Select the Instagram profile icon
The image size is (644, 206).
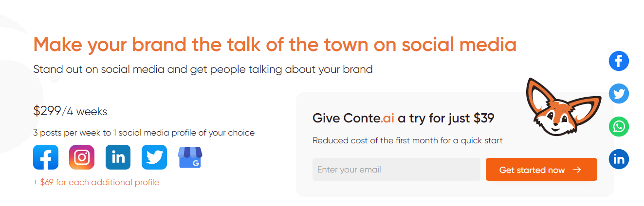coord(82,157)
